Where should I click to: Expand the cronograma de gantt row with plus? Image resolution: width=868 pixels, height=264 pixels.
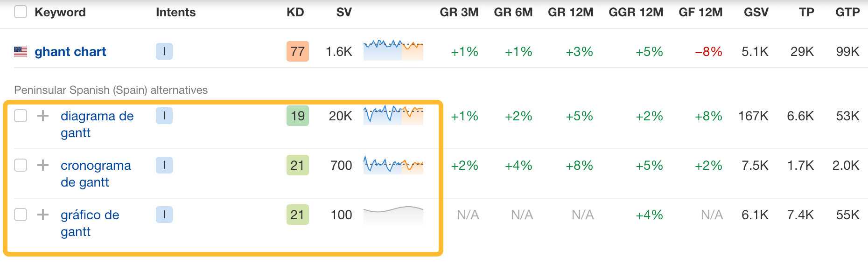tap(43, 165)
